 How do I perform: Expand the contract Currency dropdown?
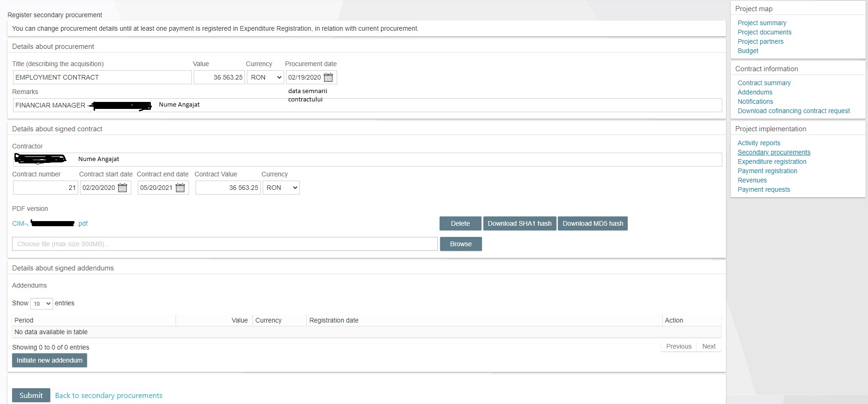point(281,188)
